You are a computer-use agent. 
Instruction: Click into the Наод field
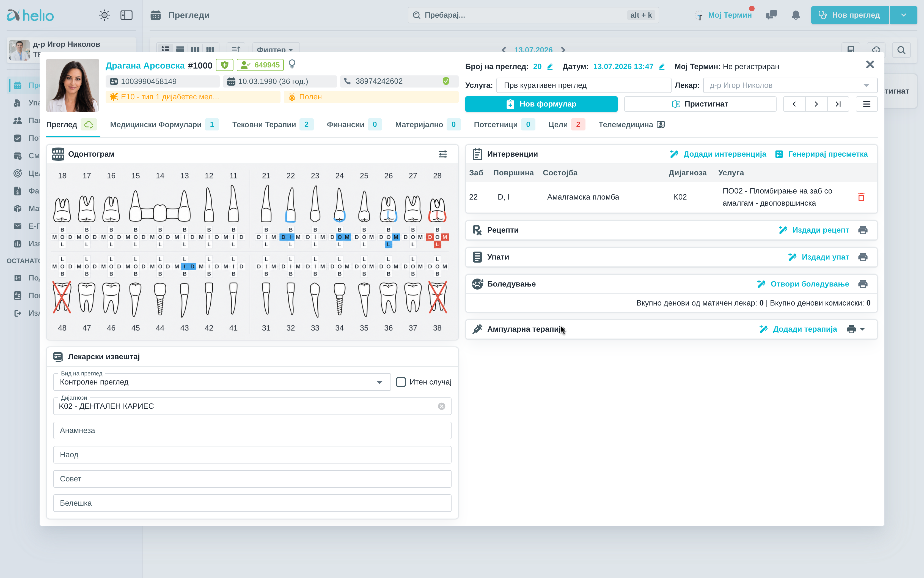point(252,454)
